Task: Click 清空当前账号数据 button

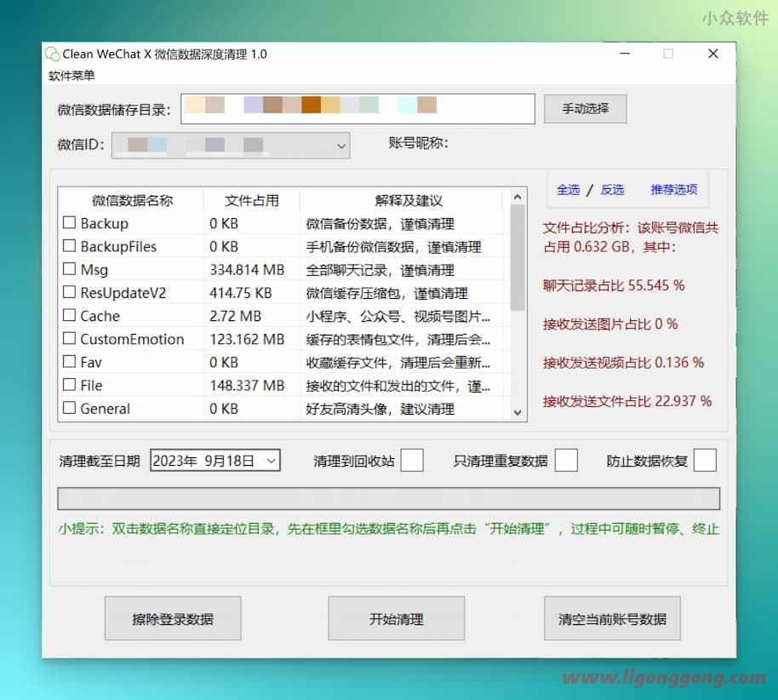Action: tap(612, 619)
